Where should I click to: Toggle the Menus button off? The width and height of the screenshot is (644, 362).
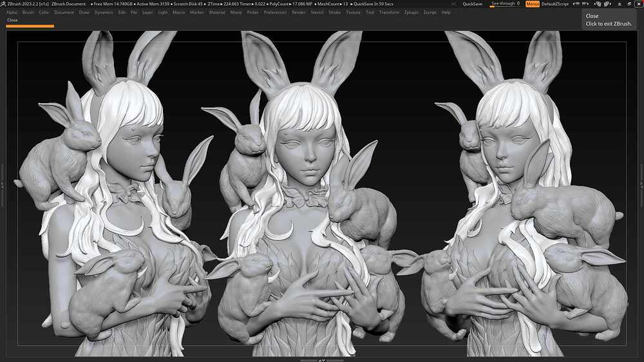point(533,4)
